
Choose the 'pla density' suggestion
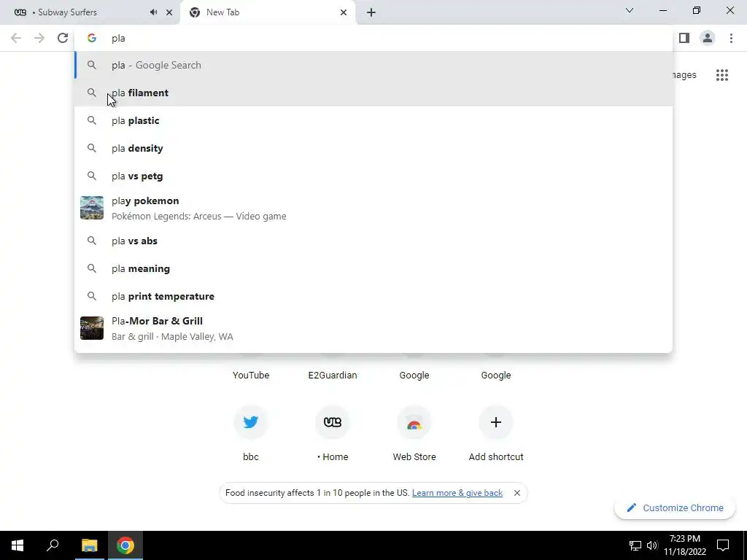(373, 148)
